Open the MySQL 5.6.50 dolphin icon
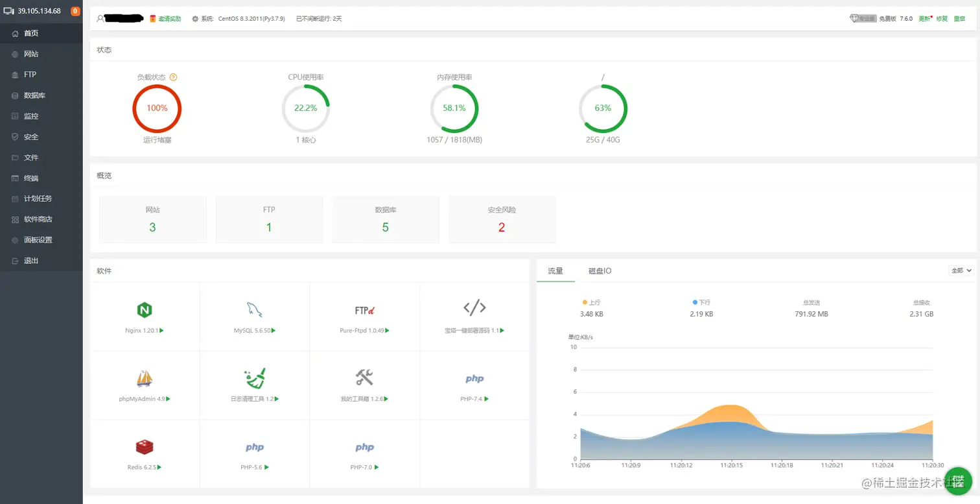Viewport: 980px width, 504px height. pos(254,309)
